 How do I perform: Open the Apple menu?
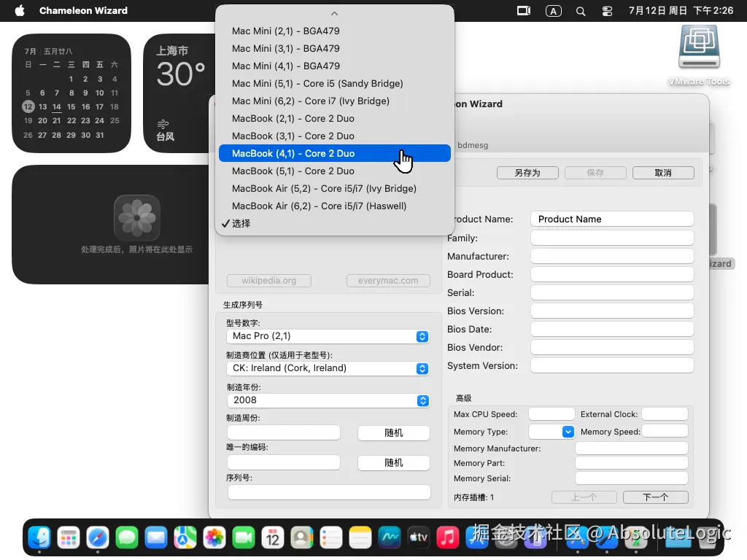click(20, 10)
